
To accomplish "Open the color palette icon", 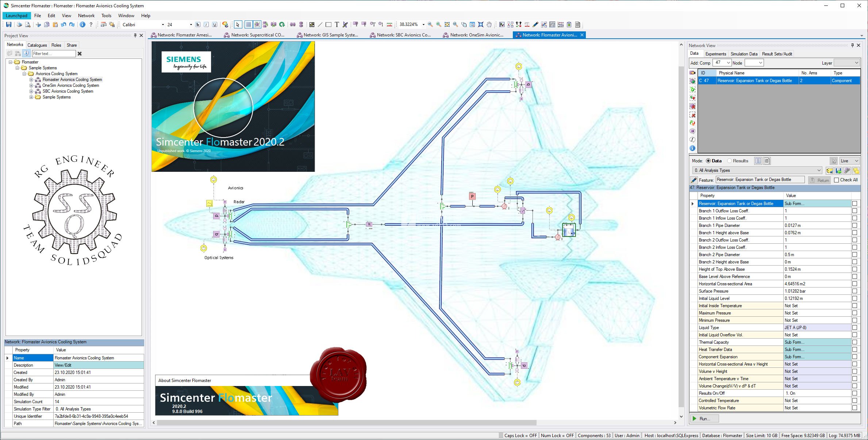I will tap(225, 24).
